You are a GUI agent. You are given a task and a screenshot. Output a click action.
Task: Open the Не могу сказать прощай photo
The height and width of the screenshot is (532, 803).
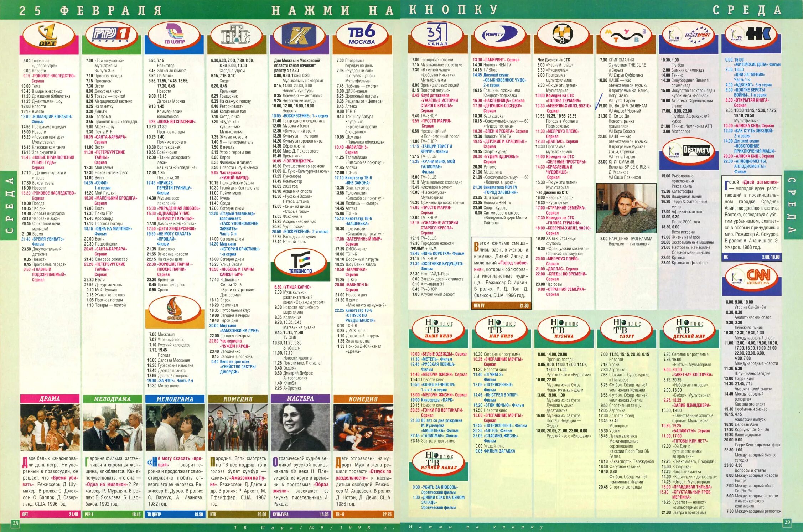pos(175,427)
